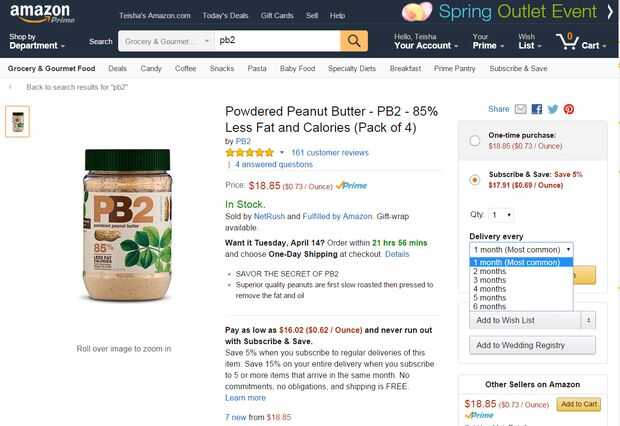Select Subscribe & Save radio option

click(x=474, y=180)
